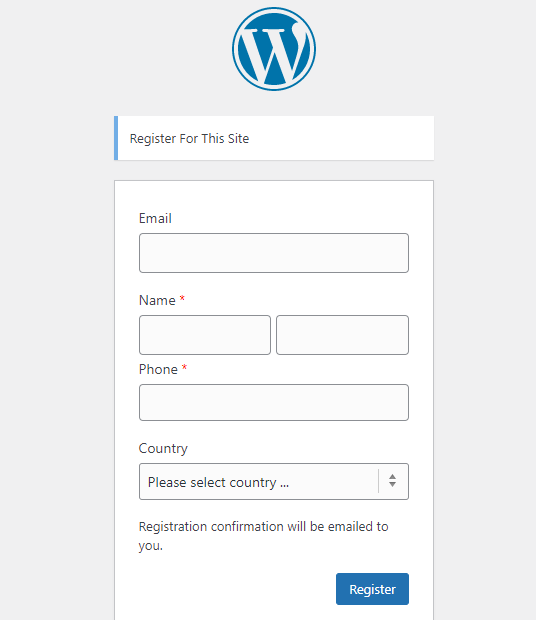Image resolution: width=536 pixels, height=620 pixels.
Task: Click 'Please select country ...' placeholder text
Action: (x=218, y=482)
